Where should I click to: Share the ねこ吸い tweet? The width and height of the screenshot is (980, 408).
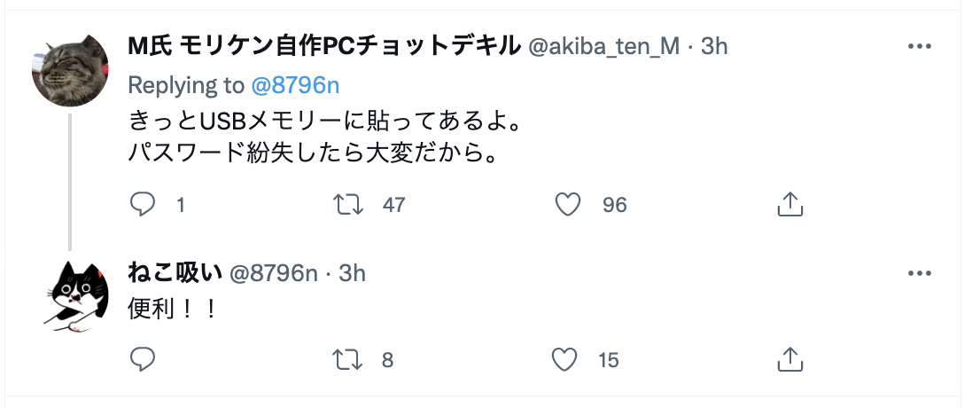788,359
